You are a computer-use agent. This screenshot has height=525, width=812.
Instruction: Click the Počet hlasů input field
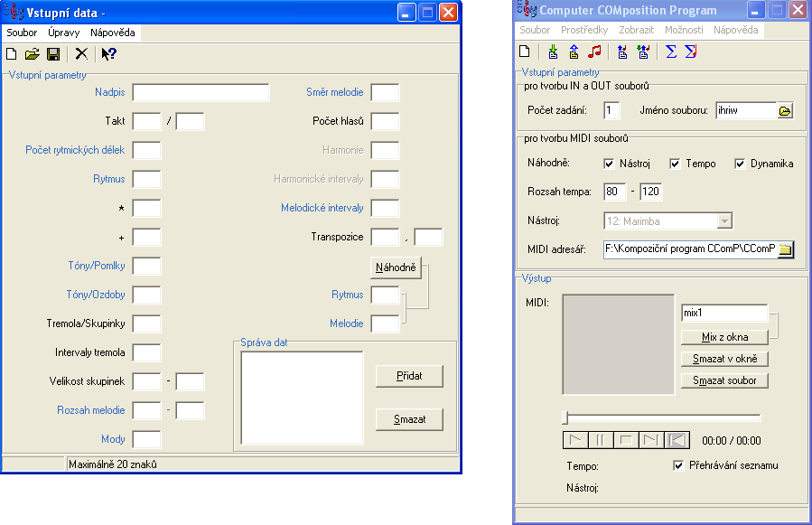(386, 121)
